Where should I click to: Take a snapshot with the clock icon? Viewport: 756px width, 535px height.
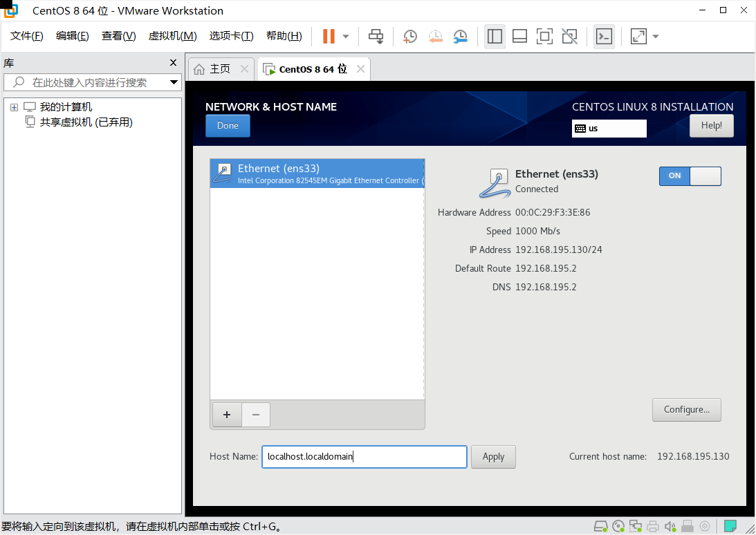tap(410, 36)
